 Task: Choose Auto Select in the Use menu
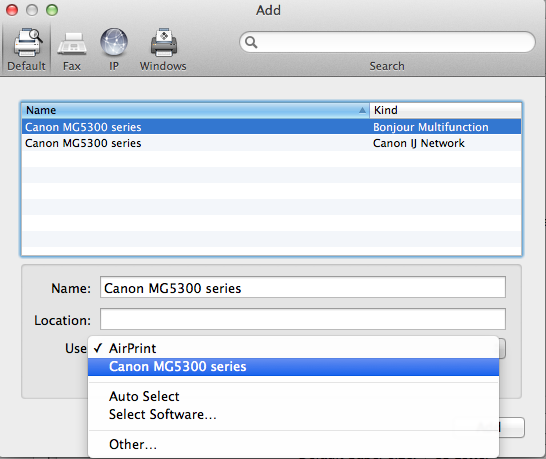(x=293, y=396)
